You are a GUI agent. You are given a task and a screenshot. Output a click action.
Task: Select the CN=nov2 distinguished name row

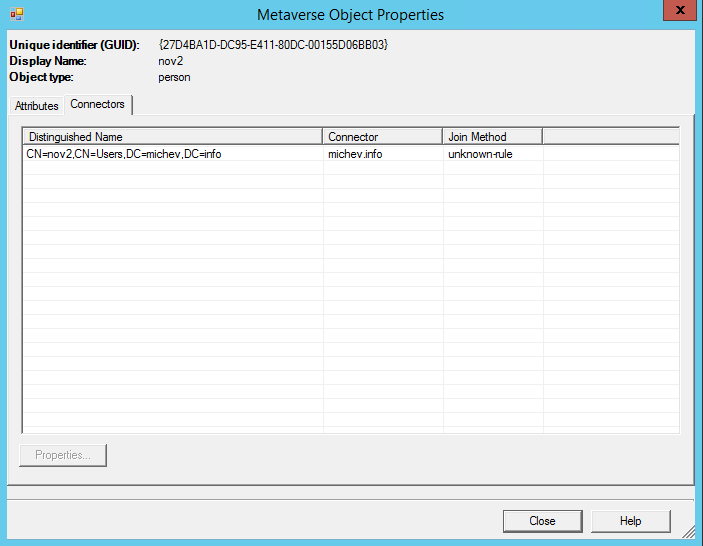(x=125, y=155)
